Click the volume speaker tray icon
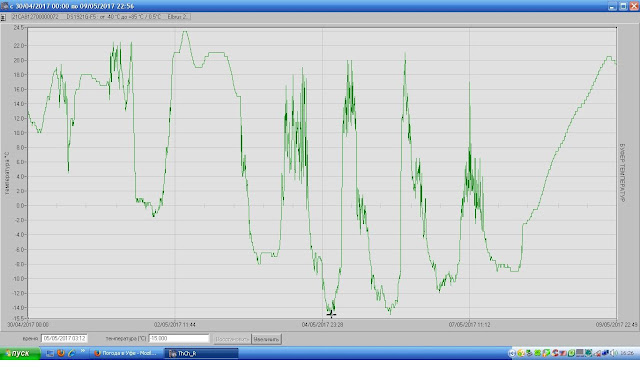Viewport: 640px width, 375px height. tap(613, 353)
